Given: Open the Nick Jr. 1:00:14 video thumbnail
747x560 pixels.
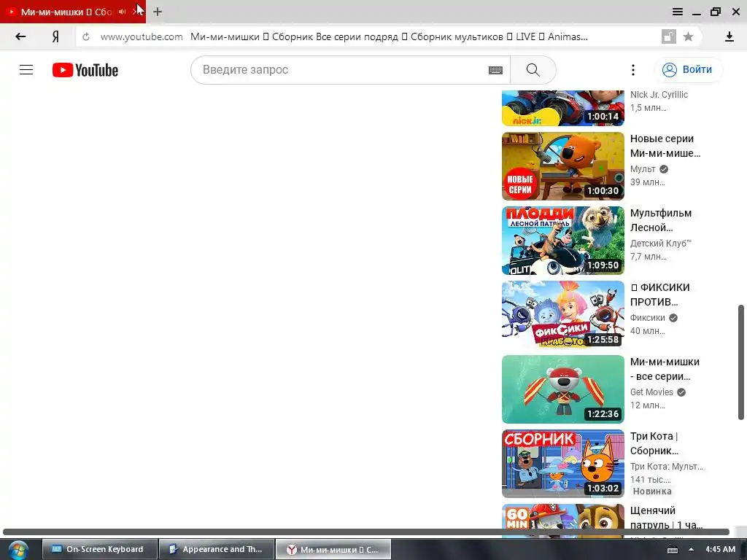Looking at the screenshot, I should 562,108.
